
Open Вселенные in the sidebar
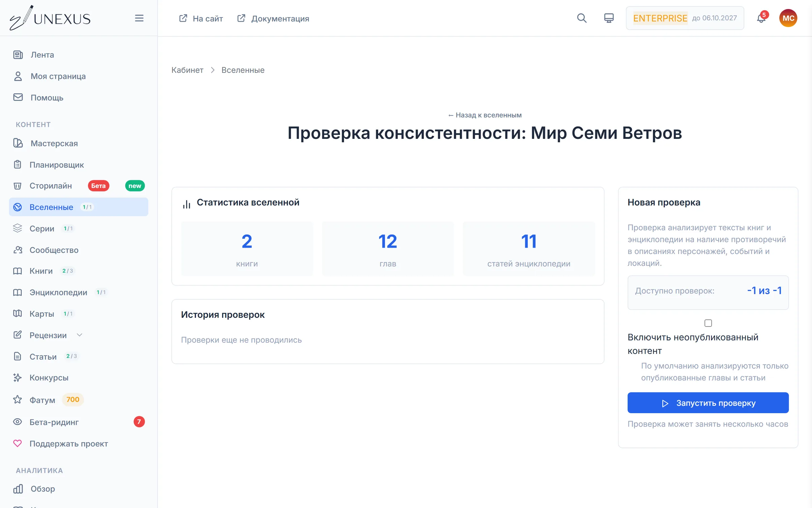[78, 207]
